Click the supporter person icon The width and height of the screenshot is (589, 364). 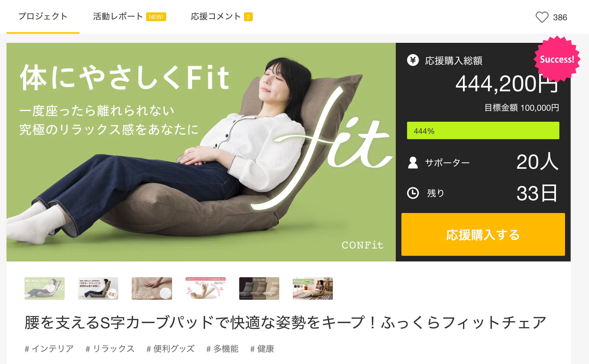pyautogui.click(x=413, y=163)
